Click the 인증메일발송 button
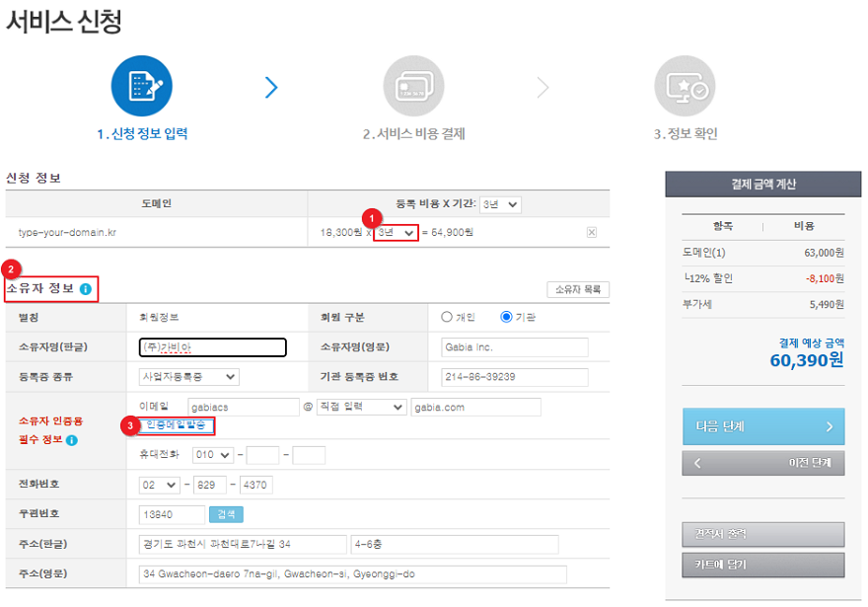Image resolution: width=868 pixels, height=607 pixels. pyautogui.click(x=177, y=425)
